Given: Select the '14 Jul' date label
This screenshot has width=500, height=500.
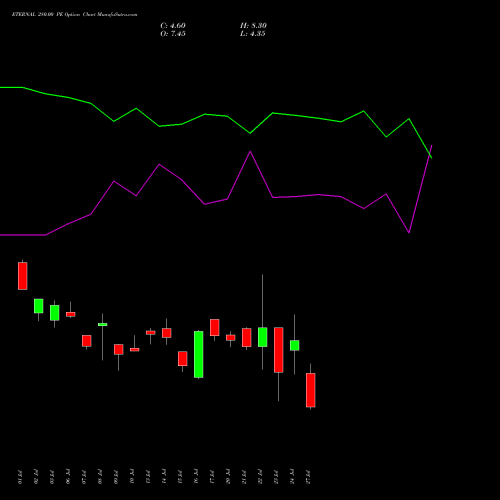Looking at the screenshot, I should coord(164,477).
